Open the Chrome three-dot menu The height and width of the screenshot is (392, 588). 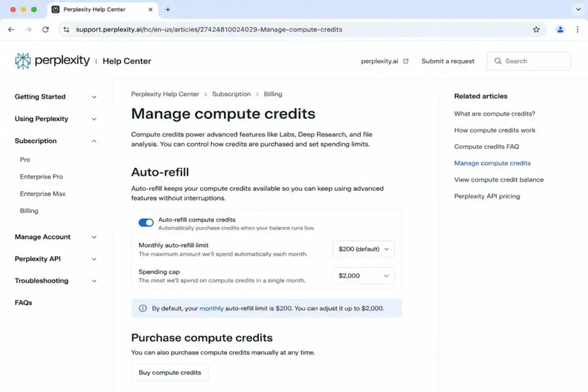pyautogui.click(x=578, y=30)
